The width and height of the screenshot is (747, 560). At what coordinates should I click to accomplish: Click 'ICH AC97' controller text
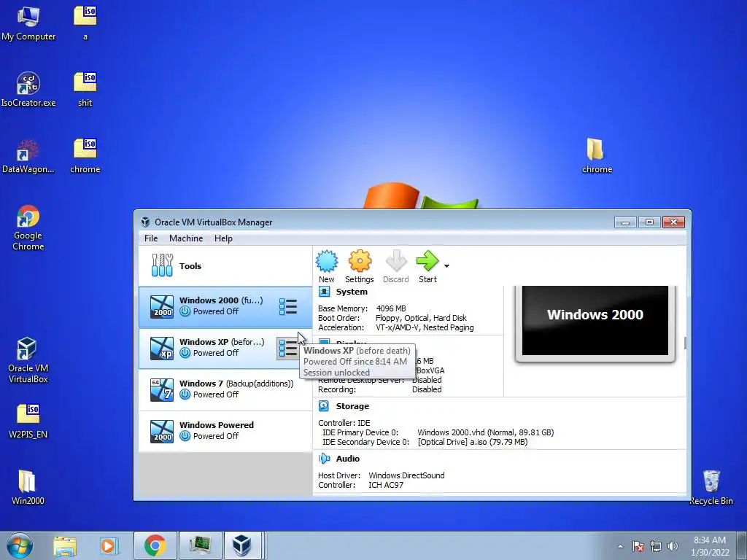click(x=386, y=485)
